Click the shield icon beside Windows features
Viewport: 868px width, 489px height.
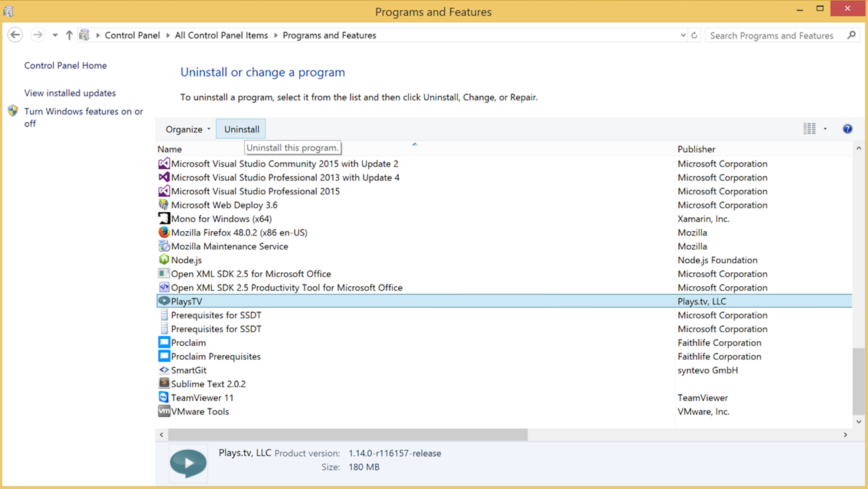click(13, 111)
